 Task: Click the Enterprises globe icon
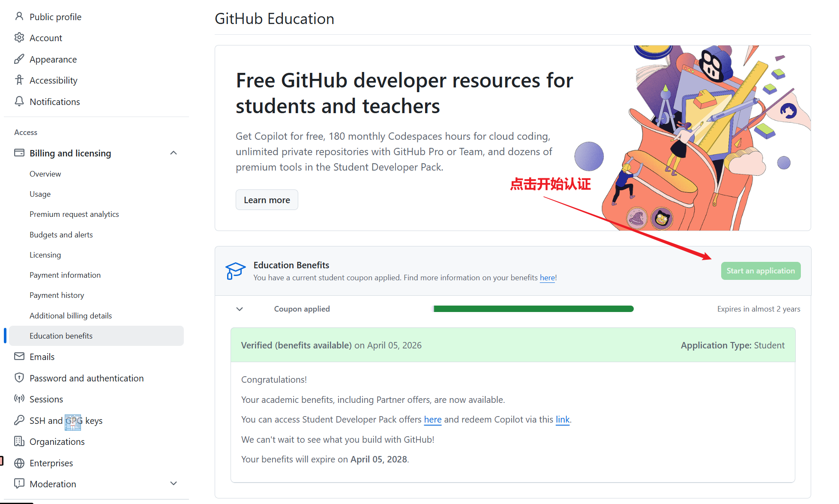pos(19,463)
